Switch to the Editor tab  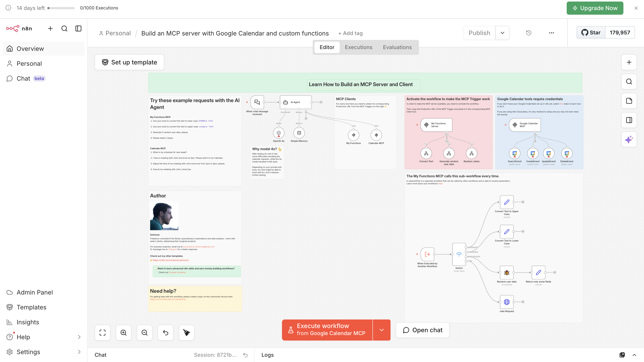coord(327,47)
